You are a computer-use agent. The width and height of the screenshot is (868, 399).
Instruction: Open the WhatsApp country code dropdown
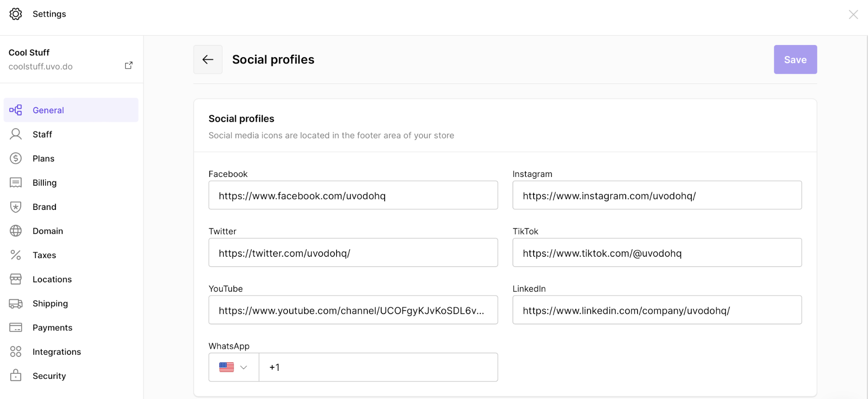tap(233, 367)
